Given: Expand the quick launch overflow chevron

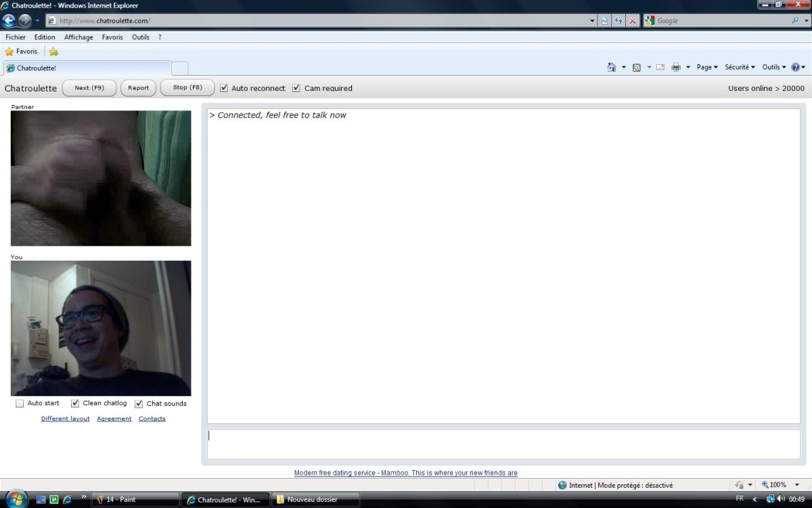Looking at the screenshot, I should (84, 498).
